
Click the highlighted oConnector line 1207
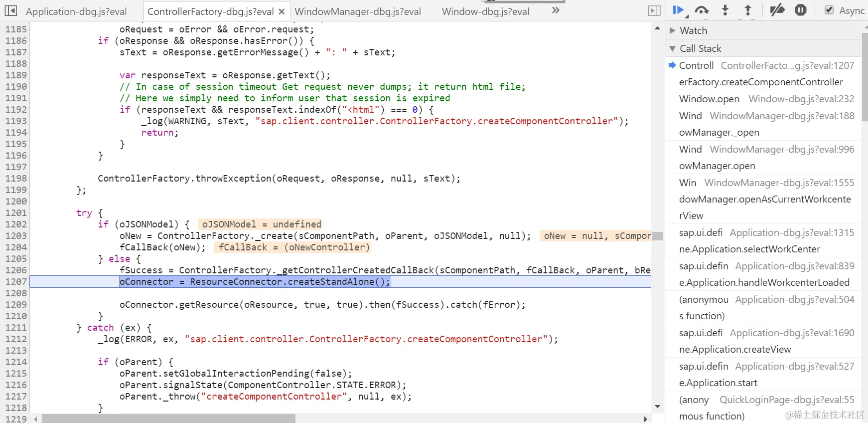tap(340, 282)
